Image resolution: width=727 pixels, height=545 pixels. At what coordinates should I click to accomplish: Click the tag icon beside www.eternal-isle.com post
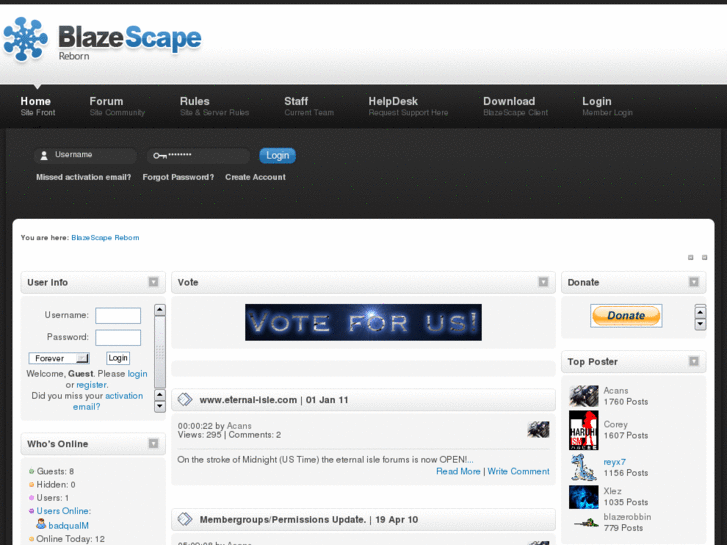click(185, 399)
